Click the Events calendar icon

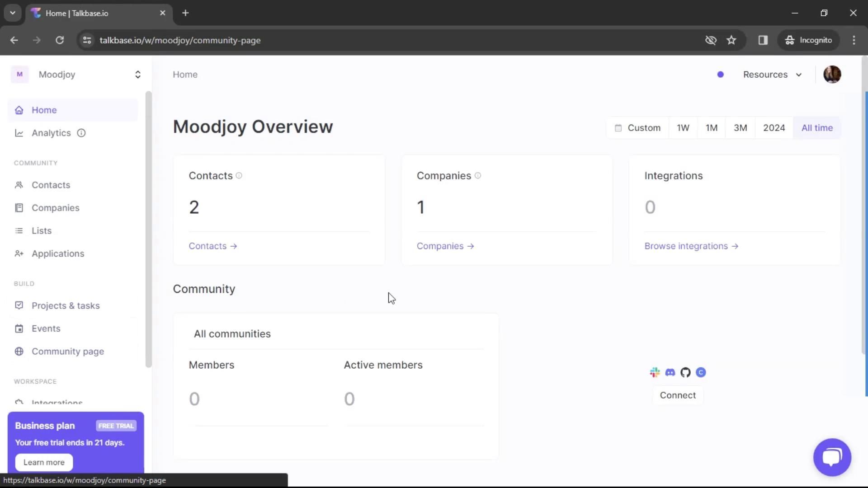click(19, 329)
